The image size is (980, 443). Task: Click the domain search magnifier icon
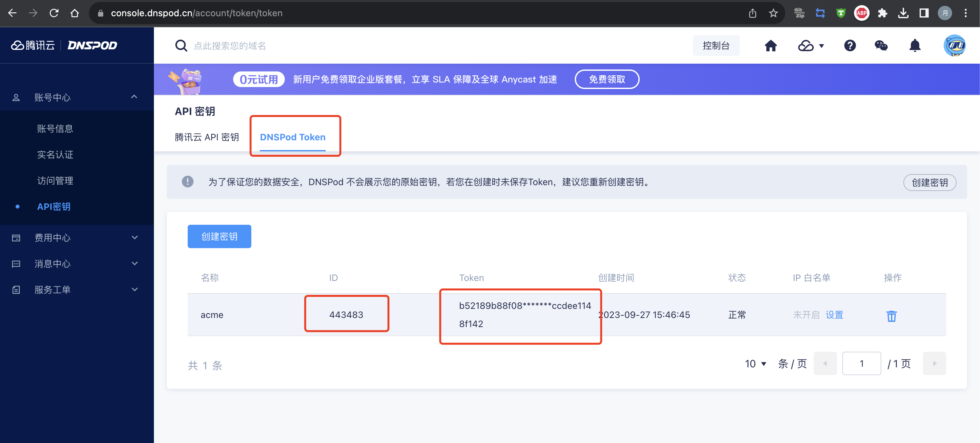click(181, 46)
